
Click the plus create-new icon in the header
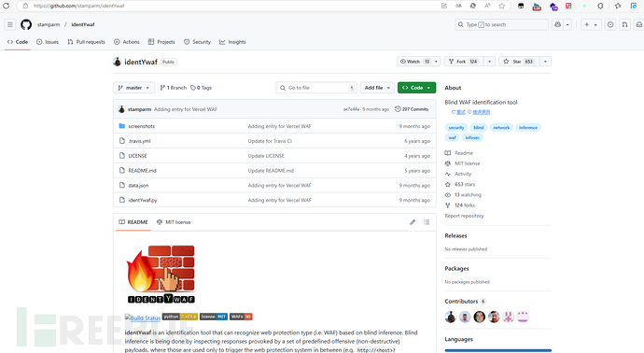(586, 24)
